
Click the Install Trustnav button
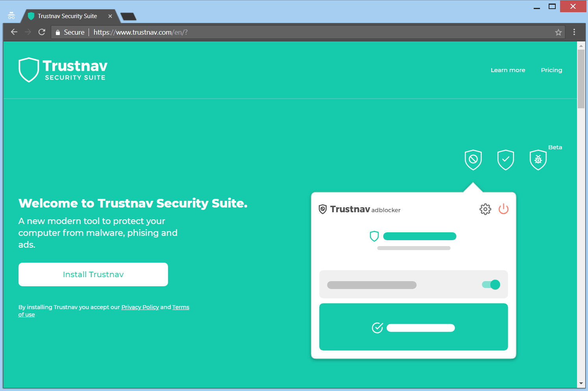(x=93, y=274)
